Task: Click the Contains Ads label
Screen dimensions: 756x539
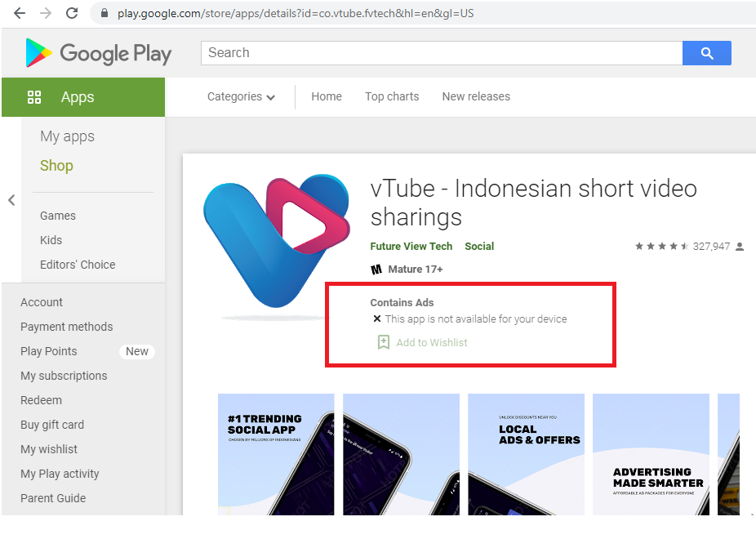Action: (402, 303)
